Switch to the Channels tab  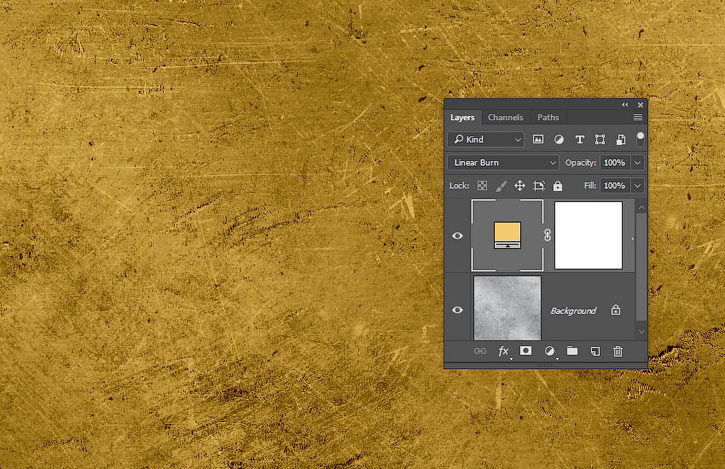coord(505,118)
